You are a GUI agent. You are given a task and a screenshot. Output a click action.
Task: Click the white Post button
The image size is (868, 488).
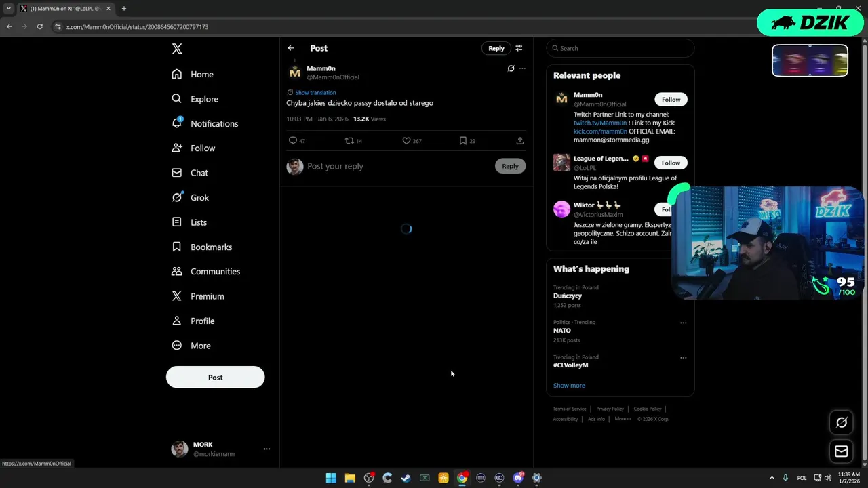(x=215, y=377)
